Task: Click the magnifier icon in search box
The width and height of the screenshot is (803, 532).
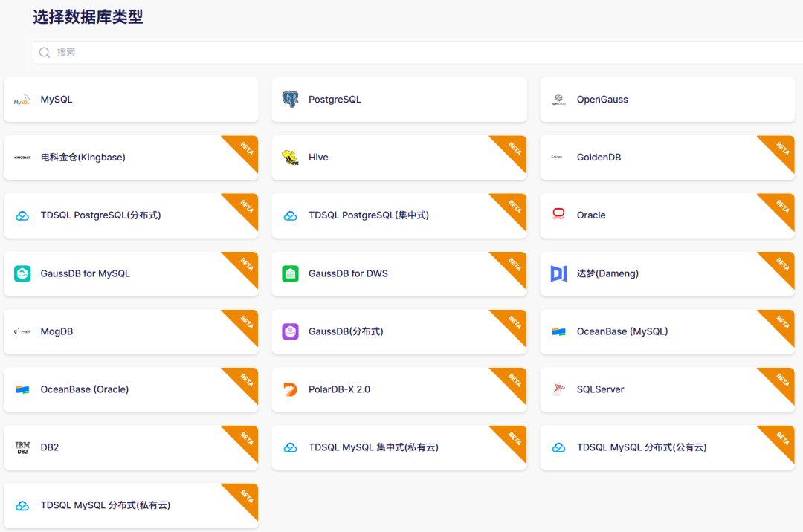Action: [x=45, y=52]
